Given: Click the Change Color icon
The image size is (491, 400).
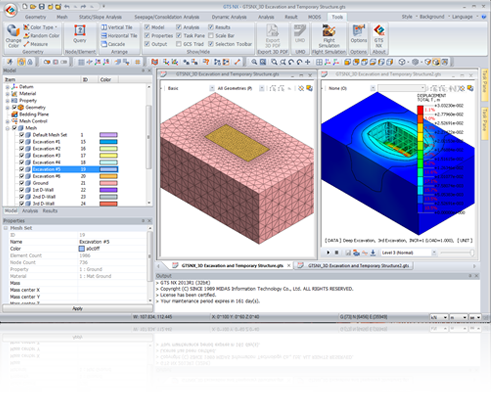Looking at the screenshot, I should pos(13,31).
